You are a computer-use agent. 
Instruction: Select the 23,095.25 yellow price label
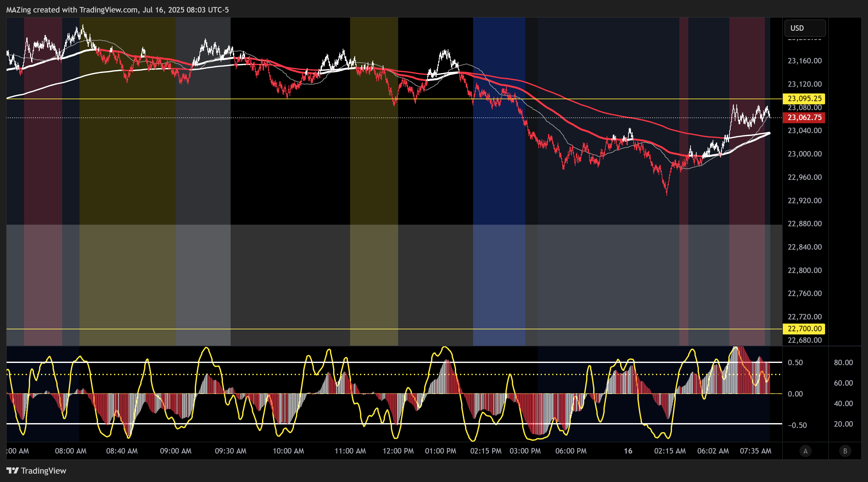[x=804, y=99]
